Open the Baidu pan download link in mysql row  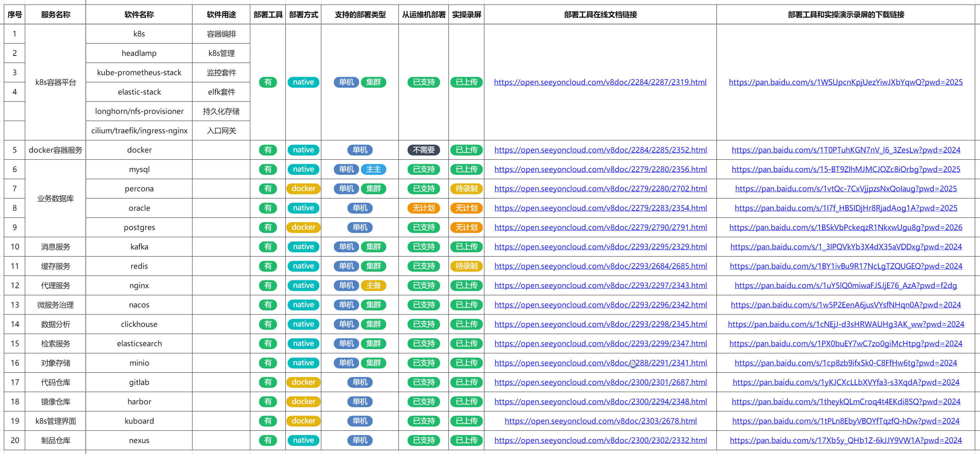(846, 169)
